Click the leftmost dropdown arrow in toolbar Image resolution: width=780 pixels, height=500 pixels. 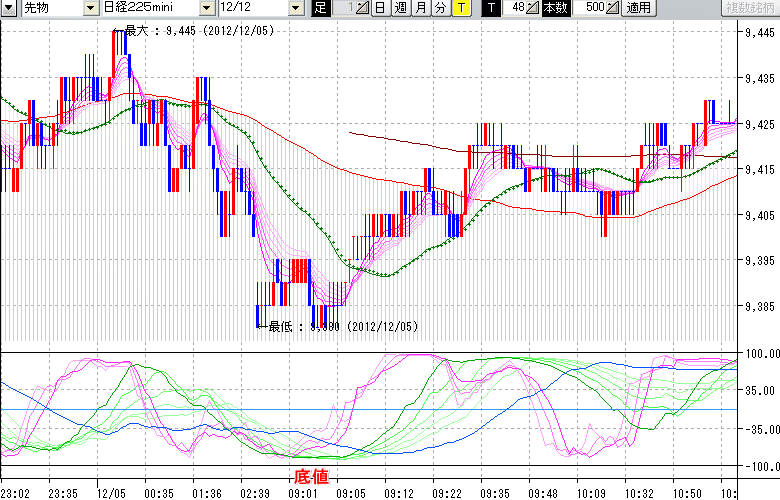[9, 8]
